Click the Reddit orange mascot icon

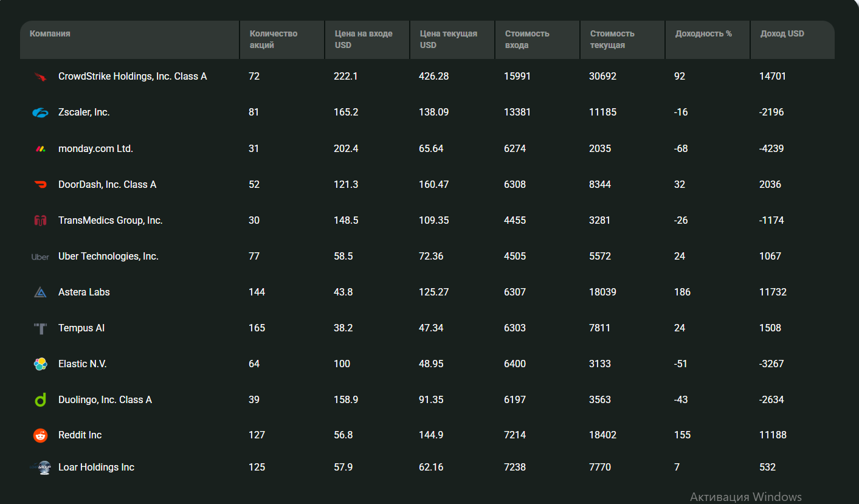click(x=40, y=435)
